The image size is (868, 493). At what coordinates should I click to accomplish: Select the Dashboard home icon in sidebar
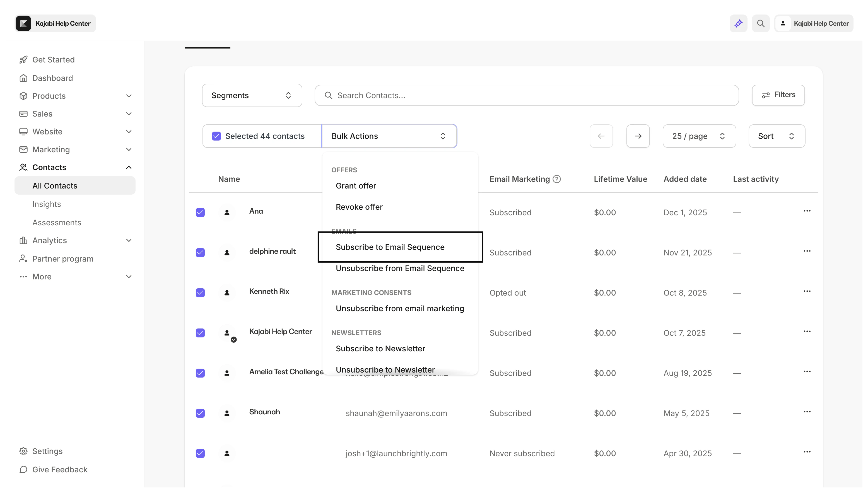pos(23,78)
